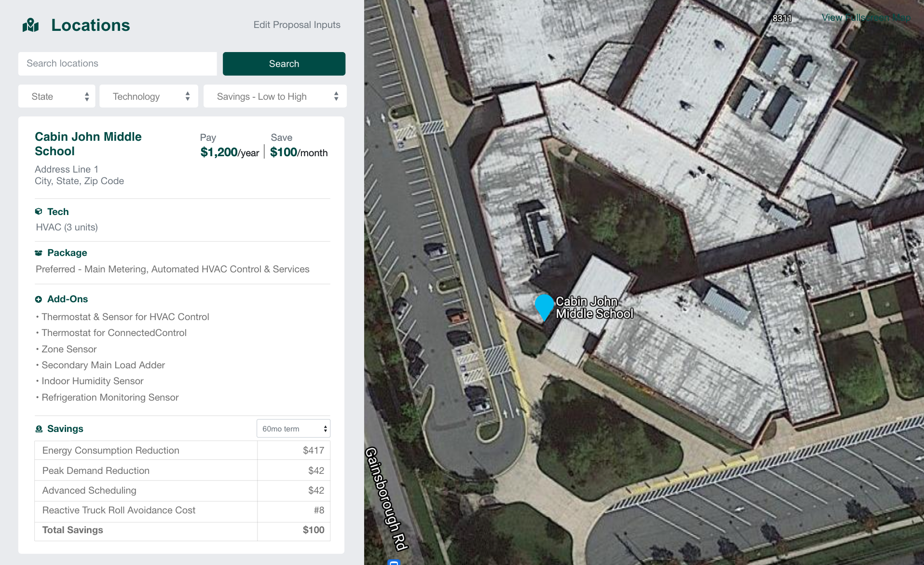Click View Fullscreen Map link

tap(866, 18)
